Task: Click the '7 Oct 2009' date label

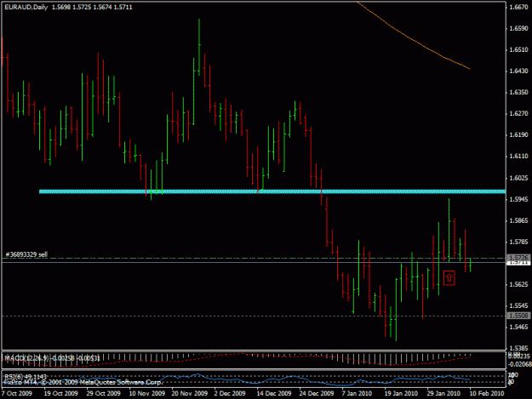Action: [x=17, y=393]
